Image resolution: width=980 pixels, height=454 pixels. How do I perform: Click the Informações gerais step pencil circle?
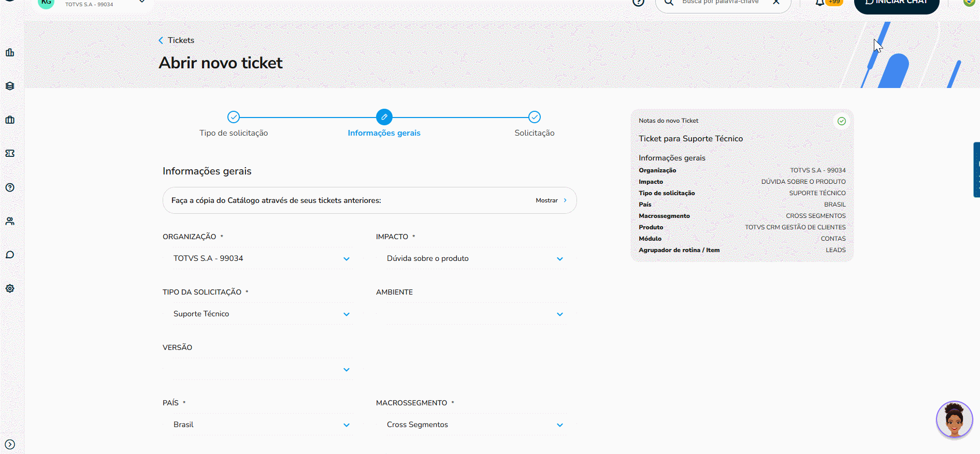384,117
